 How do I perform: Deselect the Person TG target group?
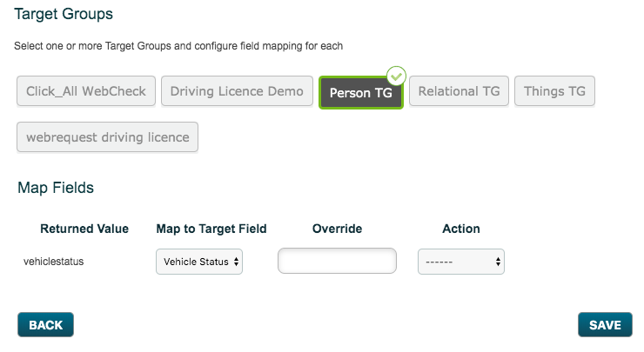point(361,93)
